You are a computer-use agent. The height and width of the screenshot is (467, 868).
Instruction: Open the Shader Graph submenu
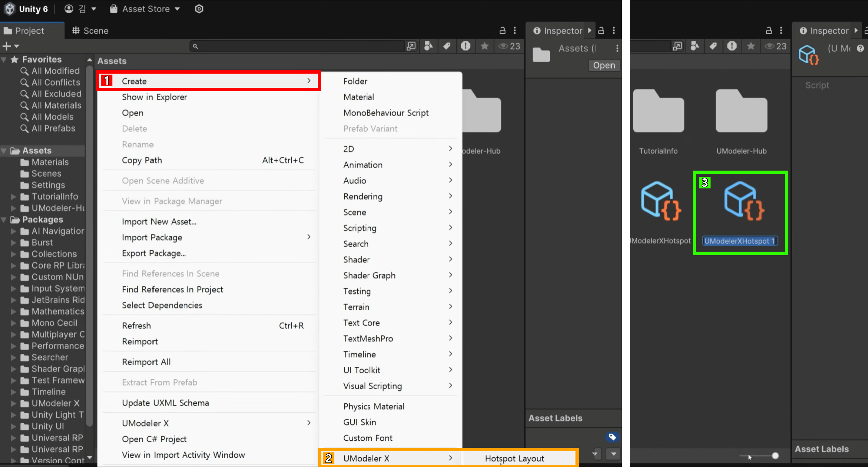click(391, 275)
